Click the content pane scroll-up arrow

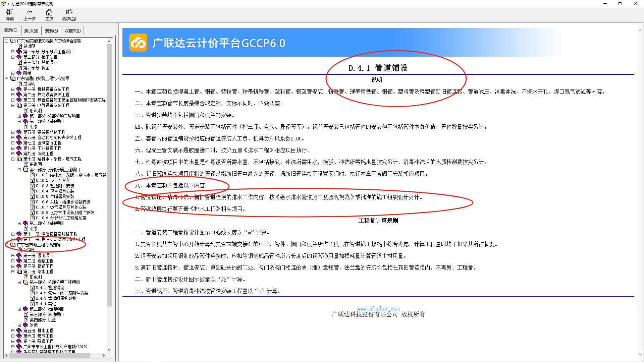point(640,30)
